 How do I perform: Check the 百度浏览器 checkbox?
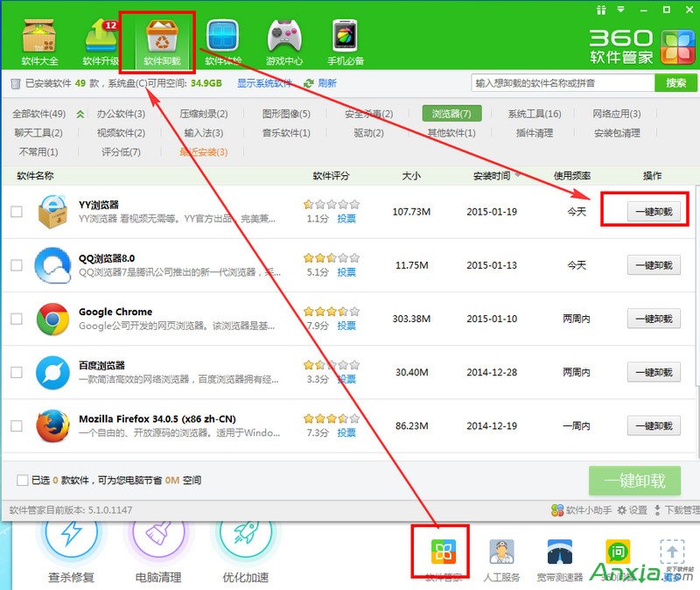pos(17,373)
